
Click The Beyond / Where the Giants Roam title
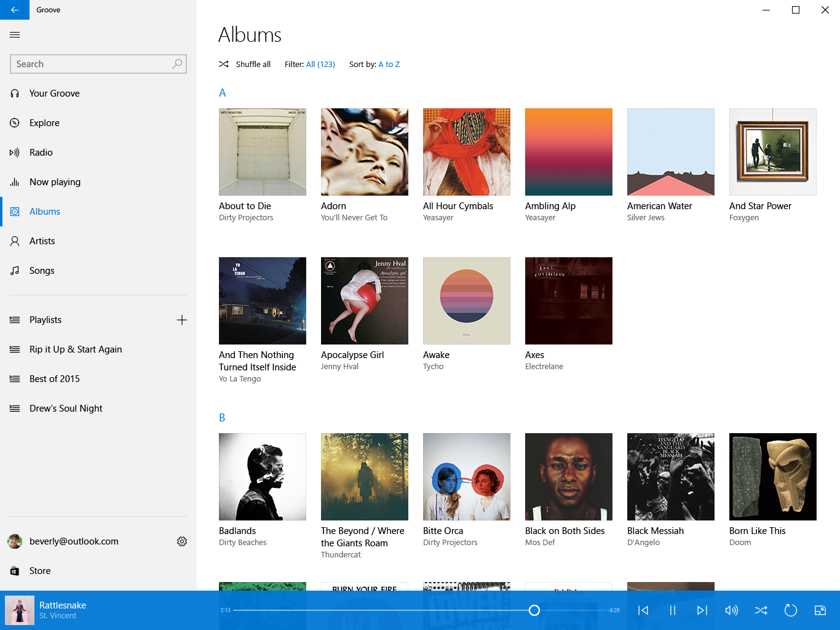coord(363,537)
